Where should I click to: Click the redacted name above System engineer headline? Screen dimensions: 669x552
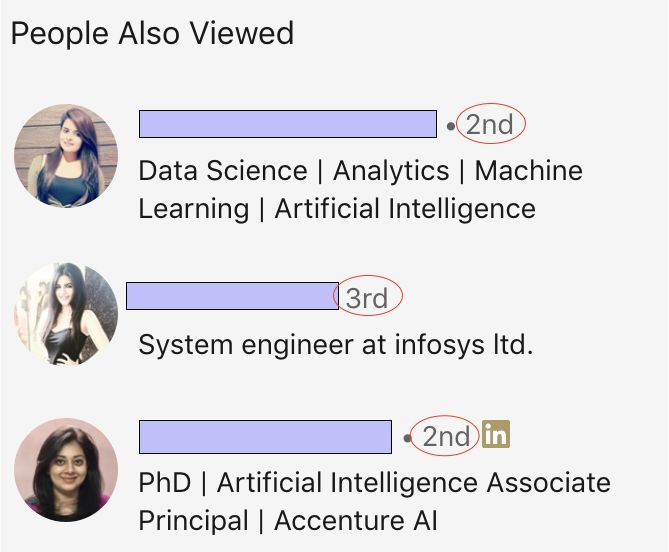coord(233,296)
